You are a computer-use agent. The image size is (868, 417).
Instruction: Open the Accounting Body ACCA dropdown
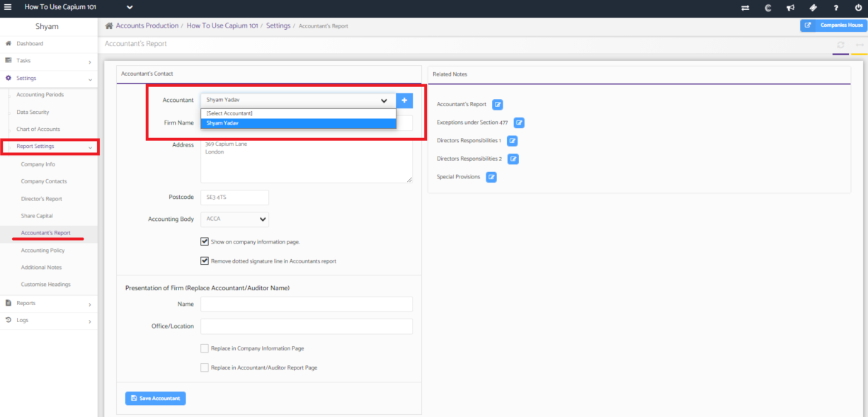click(x=234, y=219)
